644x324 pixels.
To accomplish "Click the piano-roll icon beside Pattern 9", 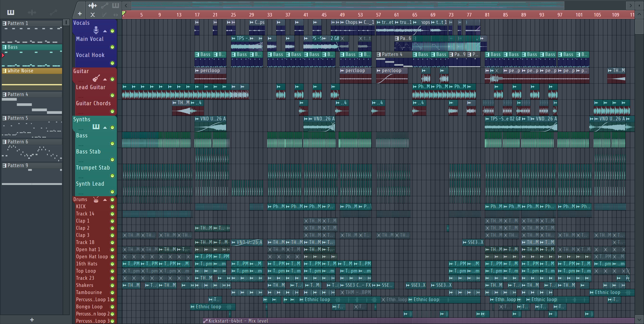I will tap(4, 166).
